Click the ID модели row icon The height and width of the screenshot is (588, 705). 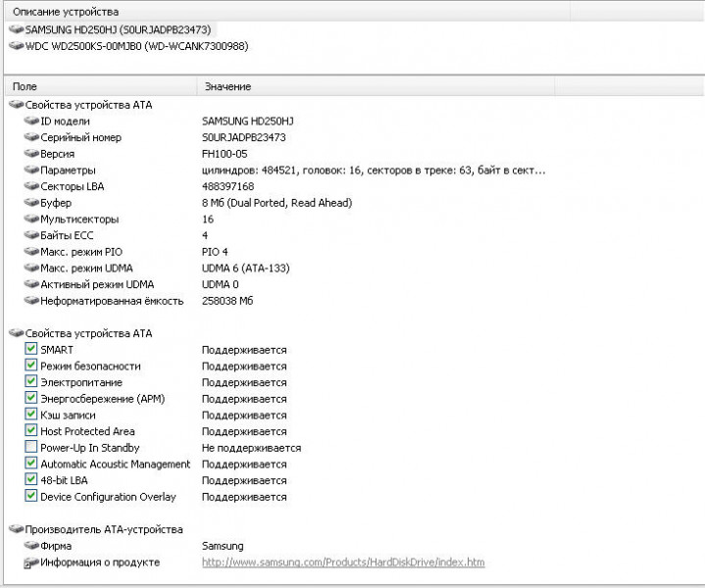point(31,121)
